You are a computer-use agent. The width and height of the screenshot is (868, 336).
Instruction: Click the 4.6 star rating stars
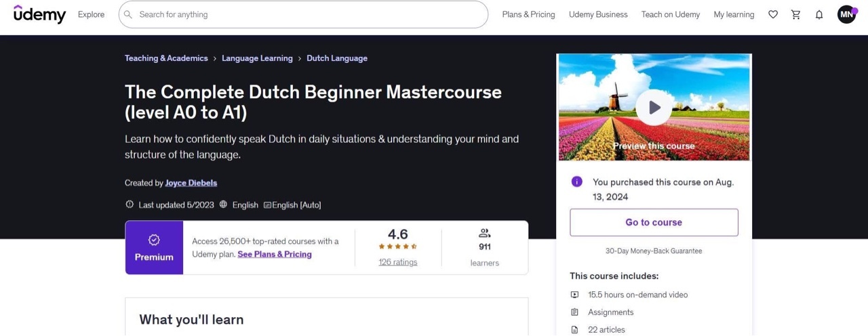(398, 247)
